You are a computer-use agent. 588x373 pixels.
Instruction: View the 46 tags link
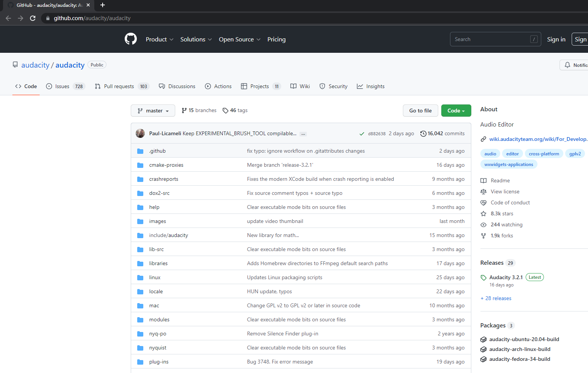[x=235, y=111]
